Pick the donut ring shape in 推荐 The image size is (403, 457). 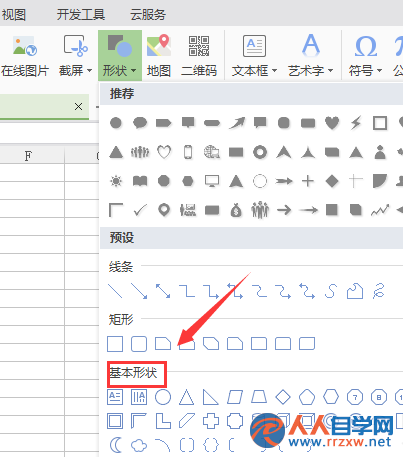tap(260, 152)
